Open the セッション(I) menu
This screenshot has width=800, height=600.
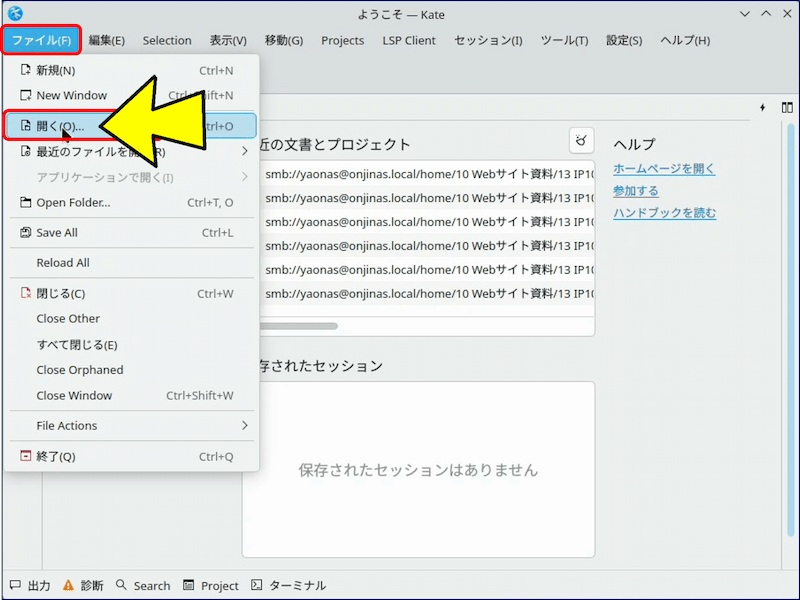(487, 40)
